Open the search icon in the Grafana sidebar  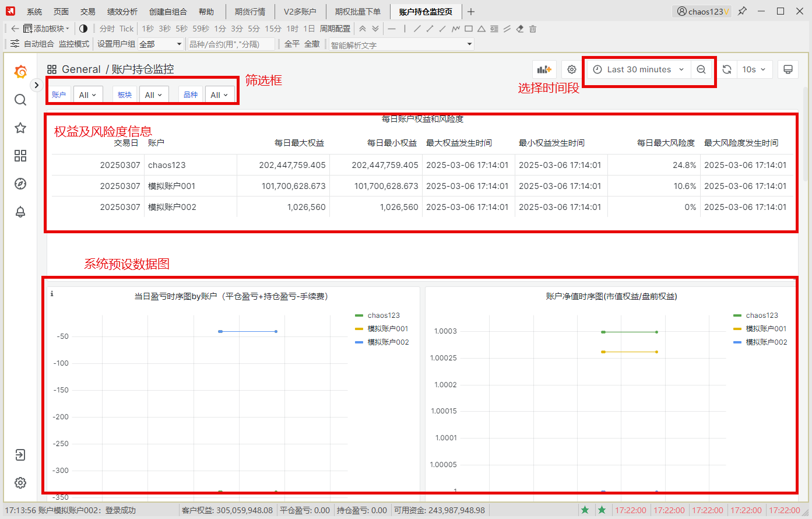click(20, 100)
